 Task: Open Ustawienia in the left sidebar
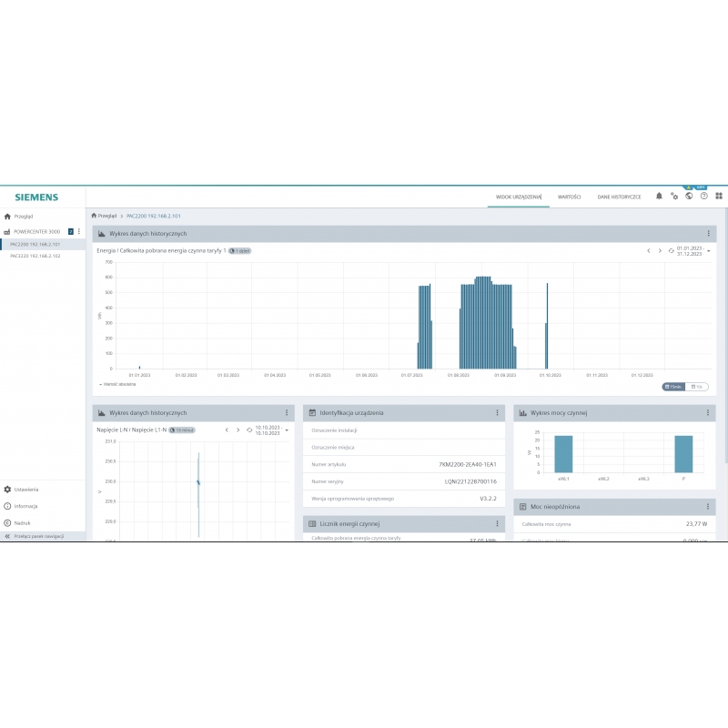point(25,490)
